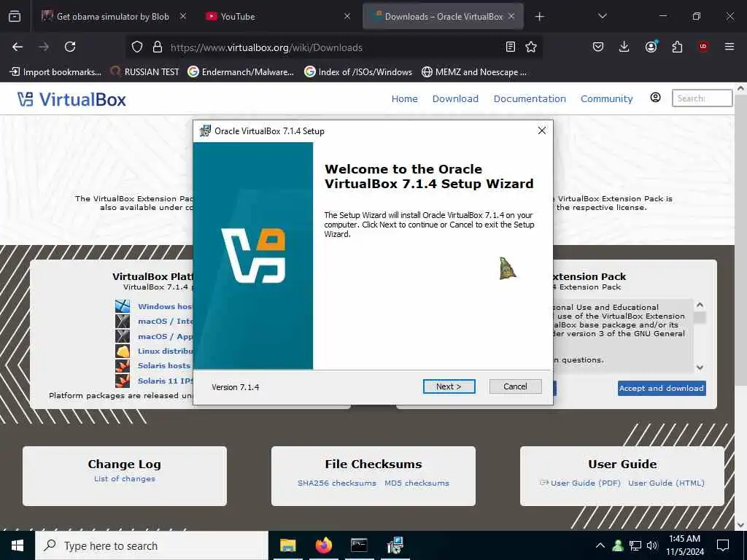Open the Windows Start menu
The height and width of the screenshot is (560, 747).
coord(18,545)
